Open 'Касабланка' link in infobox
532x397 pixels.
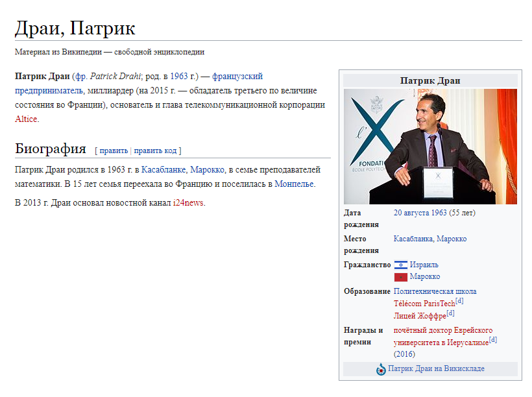pyautogui.click(x=413, y=239)
